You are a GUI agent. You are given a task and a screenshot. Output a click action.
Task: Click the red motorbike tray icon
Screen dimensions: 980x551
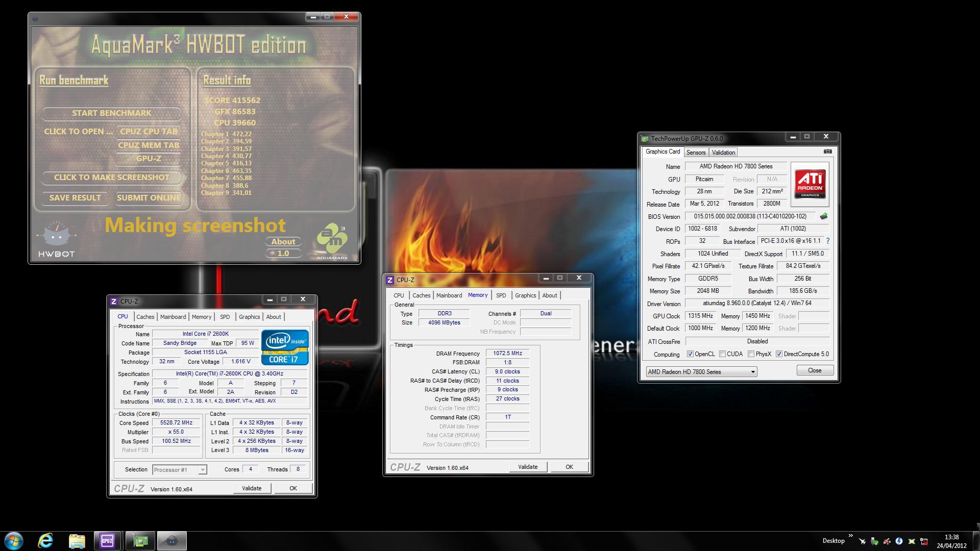point(887,541)
